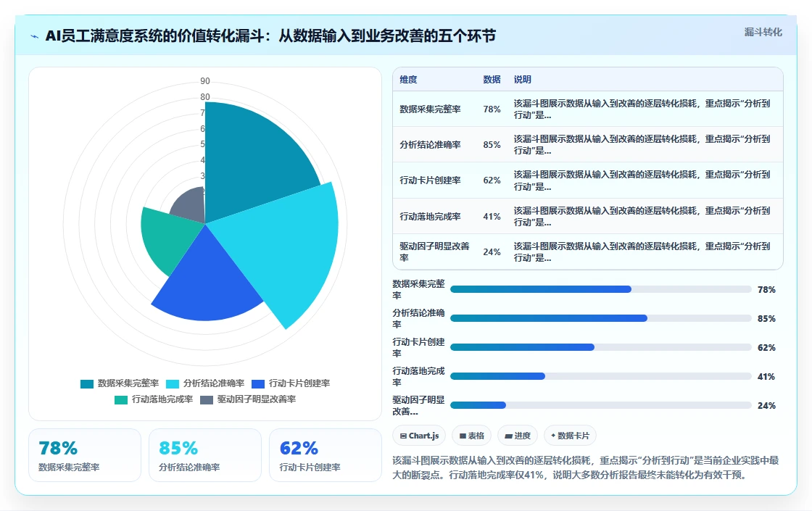This screenshot has width=812, height=511.
Task: Click the 80 axis label on chart
Action: 205,97
